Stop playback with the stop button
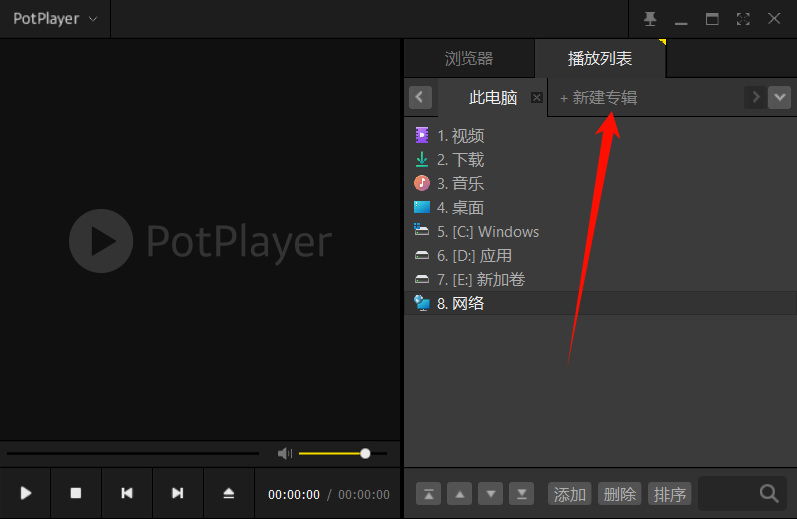 (x=76, y=493)
